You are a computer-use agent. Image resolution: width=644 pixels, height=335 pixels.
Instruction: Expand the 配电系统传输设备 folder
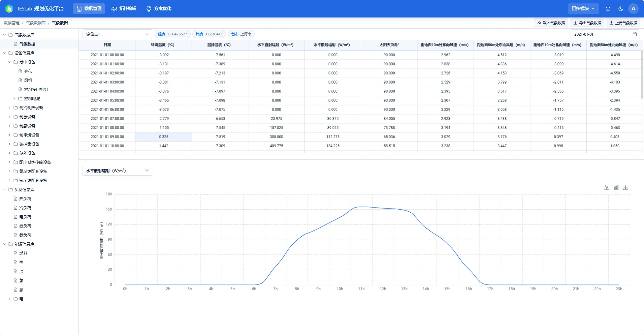[9, 162]
